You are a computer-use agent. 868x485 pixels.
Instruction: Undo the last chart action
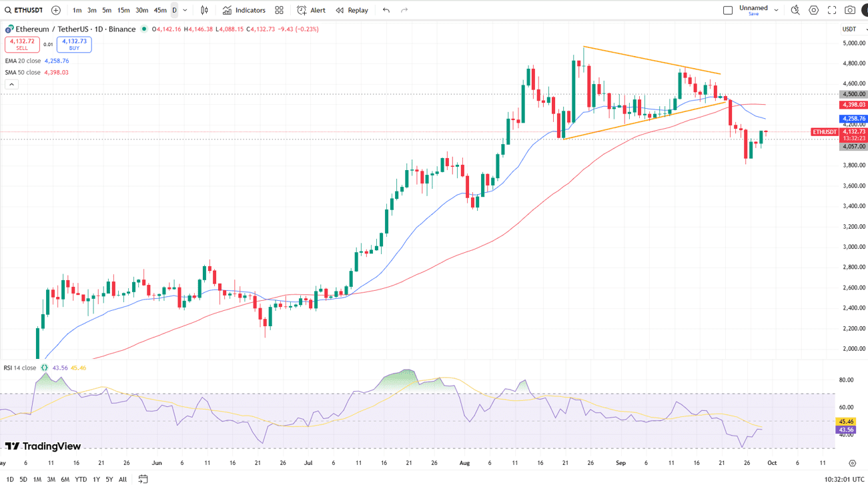pos(386,10)
